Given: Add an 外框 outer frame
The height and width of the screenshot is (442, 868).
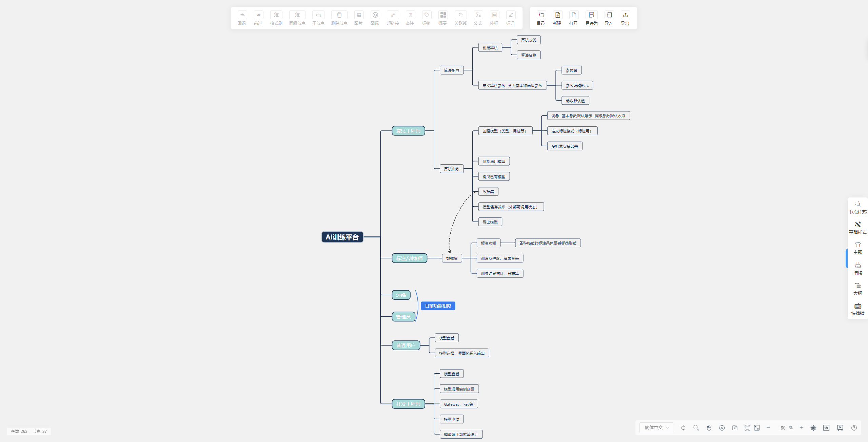Looking at the screenshot, I should tap(494, 15).
